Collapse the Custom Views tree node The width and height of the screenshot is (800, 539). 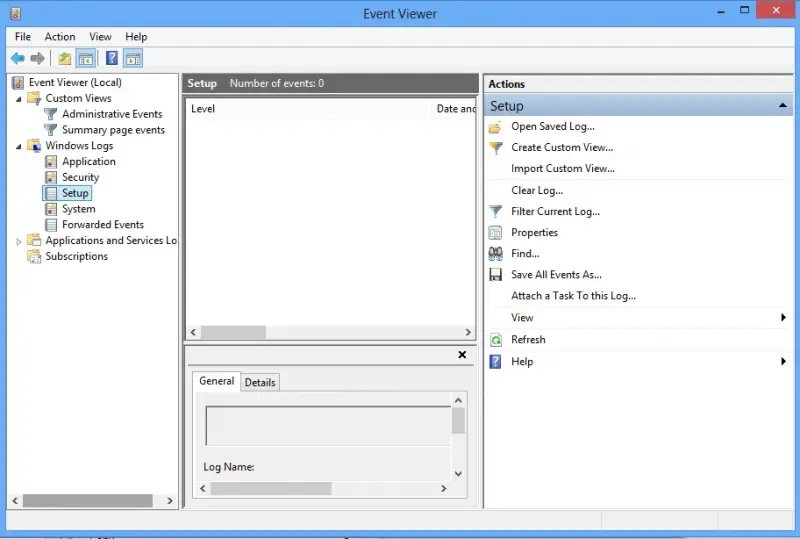(x=19, y=99)
